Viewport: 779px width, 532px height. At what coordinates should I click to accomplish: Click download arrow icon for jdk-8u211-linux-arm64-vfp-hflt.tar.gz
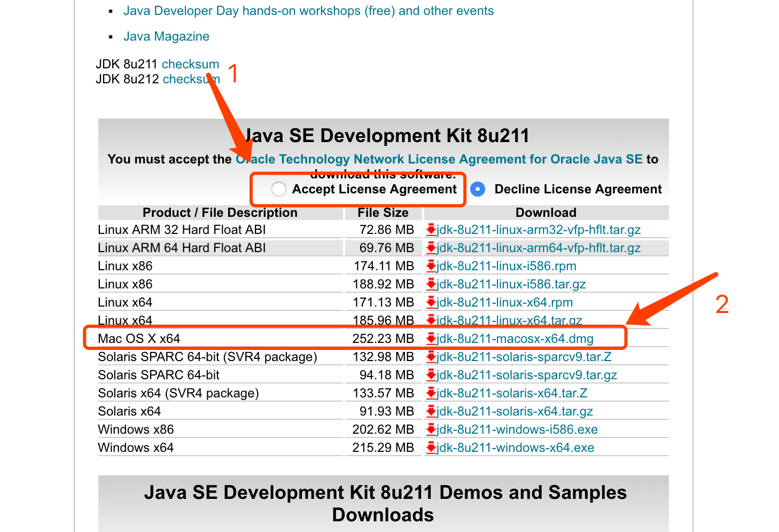pos(431,248)
